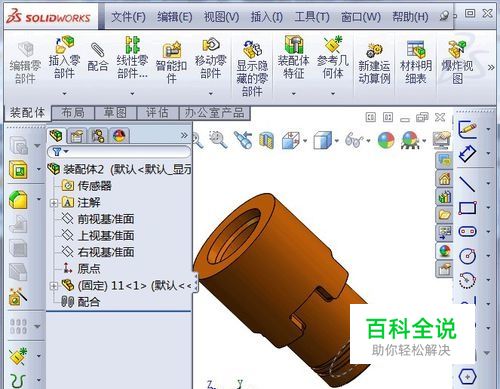Image resolution: width=500 pixels, height=389 pixels.
Task: Expand the (固定) 11<1> component node
Action: (54, 286)
